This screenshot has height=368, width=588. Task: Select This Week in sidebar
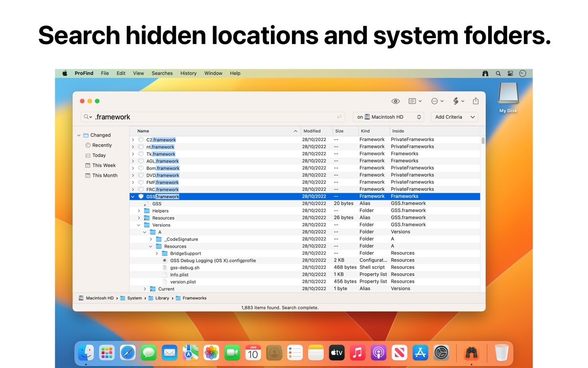[x=104, y=165]
